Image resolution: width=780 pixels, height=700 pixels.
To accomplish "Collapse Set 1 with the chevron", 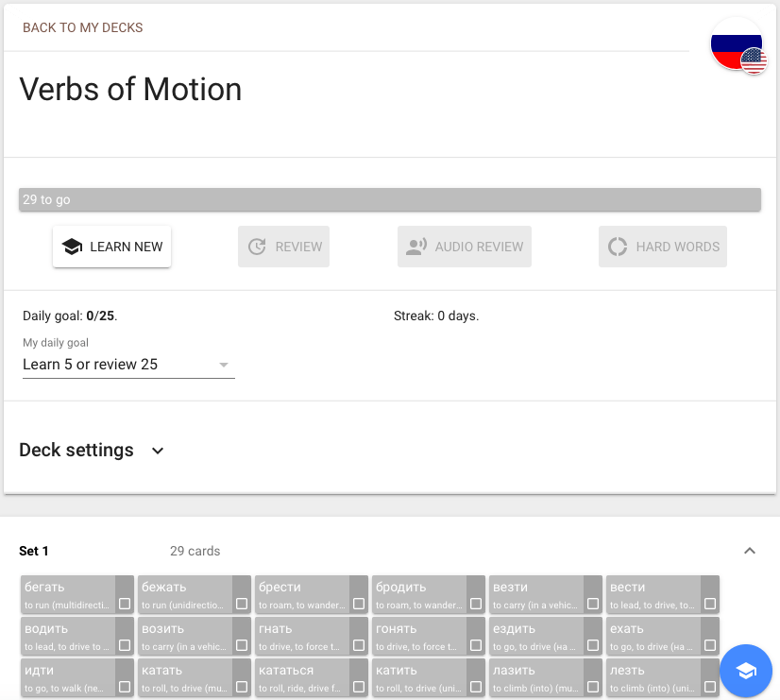I will (x=750, y=551).
